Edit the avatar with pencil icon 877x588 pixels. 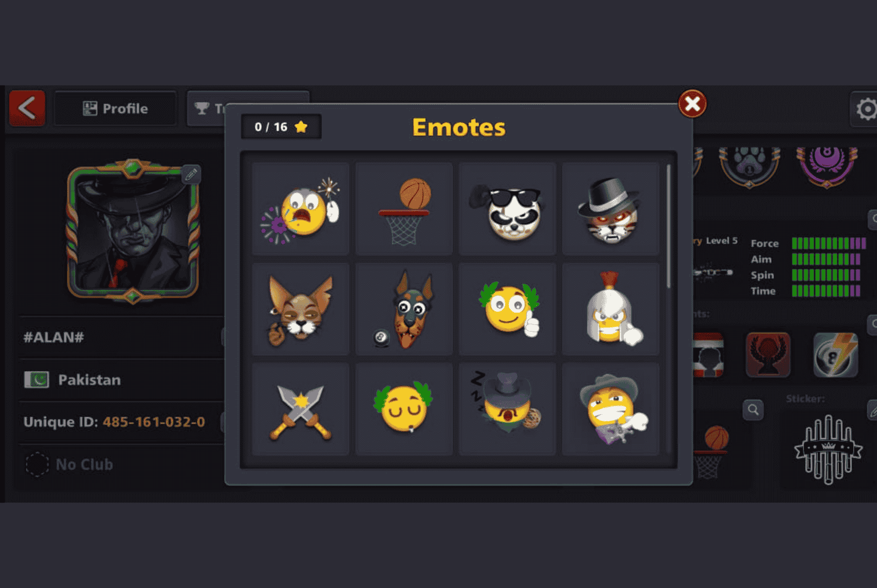pos(191,175)
